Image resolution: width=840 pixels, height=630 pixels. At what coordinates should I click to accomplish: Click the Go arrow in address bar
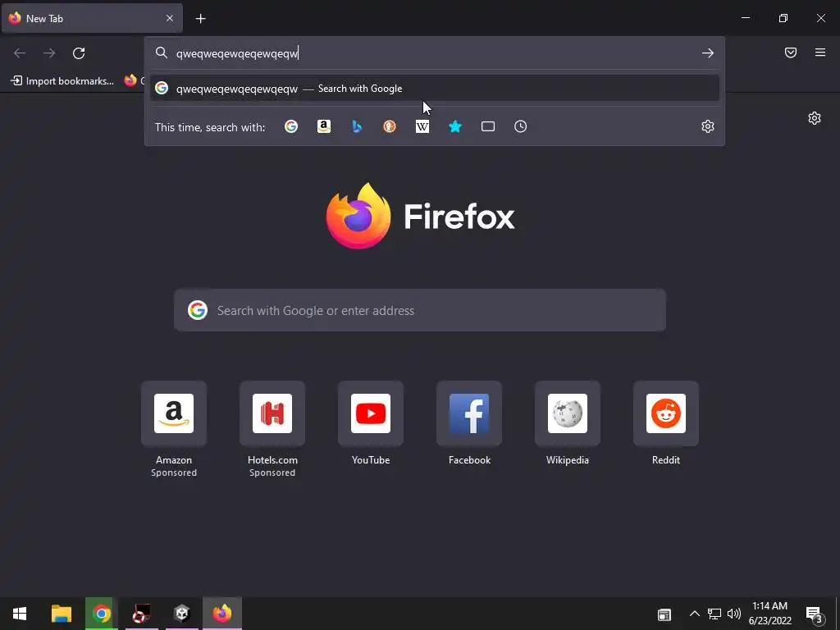click(x=708, y=53)
